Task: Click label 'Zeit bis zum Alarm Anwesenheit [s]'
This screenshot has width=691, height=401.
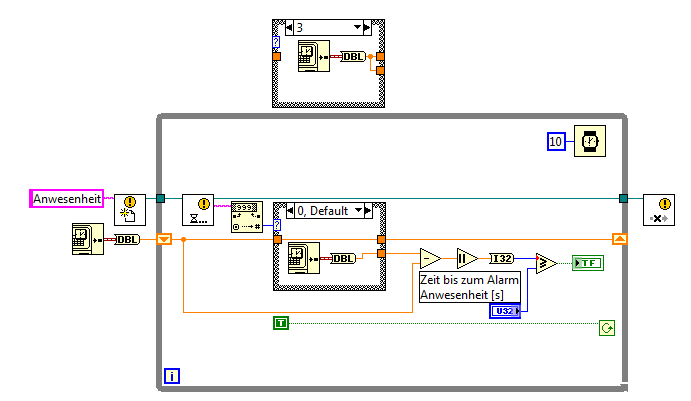Action: pyautogui.click(x=469, y=287)
